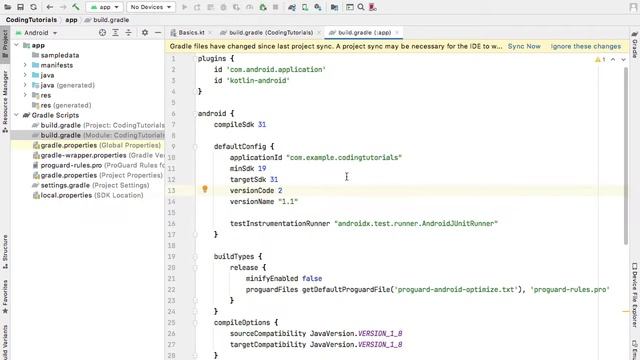The image size is (640, 360).
Task: Click the editor vertical scrollbar
Action: [626, 155]
